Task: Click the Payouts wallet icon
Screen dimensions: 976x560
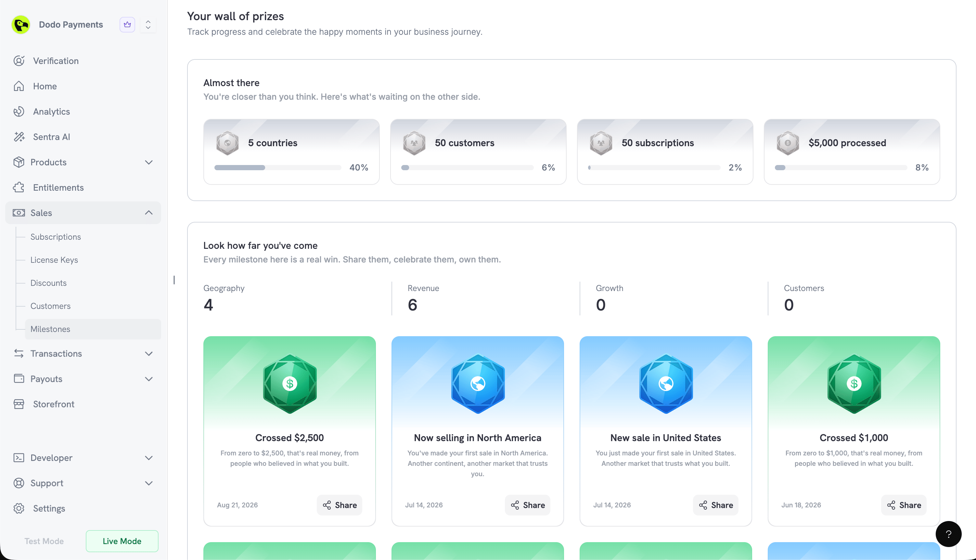Action: (19, 379)
